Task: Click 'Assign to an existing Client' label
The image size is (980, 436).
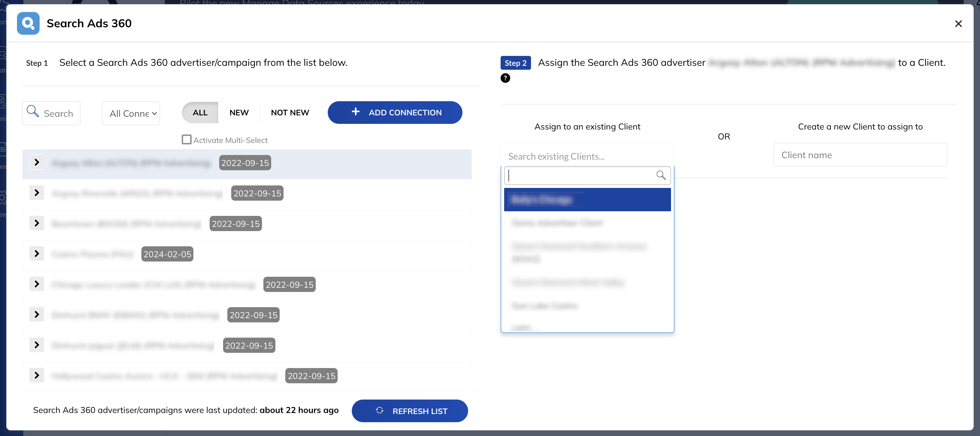Action: tap(587, 126)
